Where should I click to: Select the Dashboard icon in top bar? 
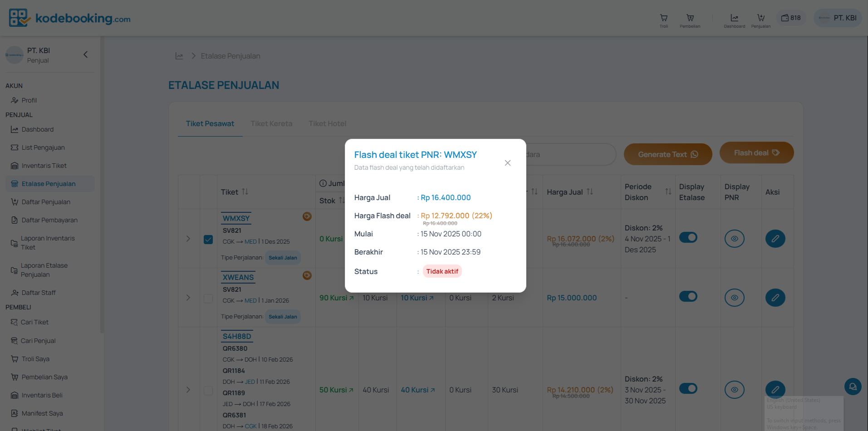coord(734,18)
